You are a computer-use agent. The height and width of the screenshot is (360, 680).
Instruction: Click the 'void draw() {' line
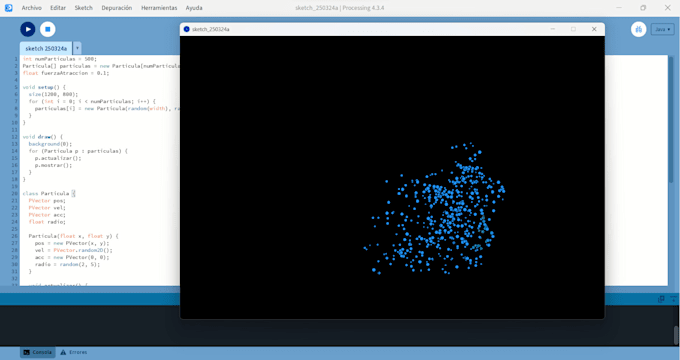pos(42,137)
